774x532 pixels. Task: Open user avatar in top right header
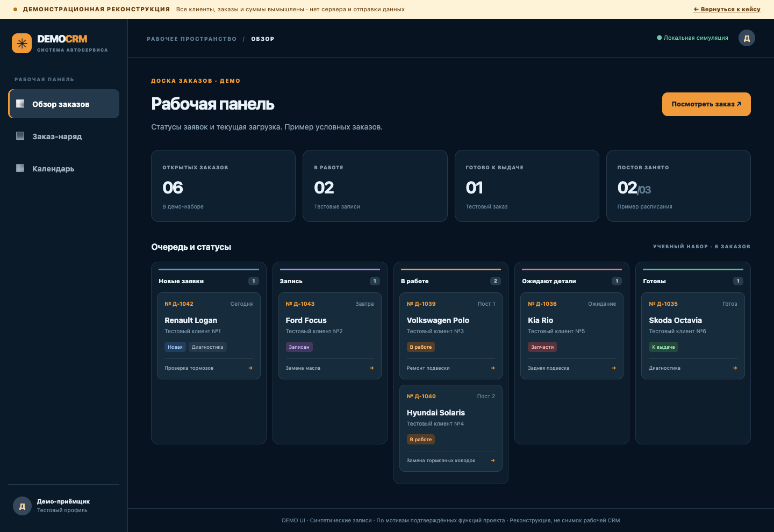point(747,38)
